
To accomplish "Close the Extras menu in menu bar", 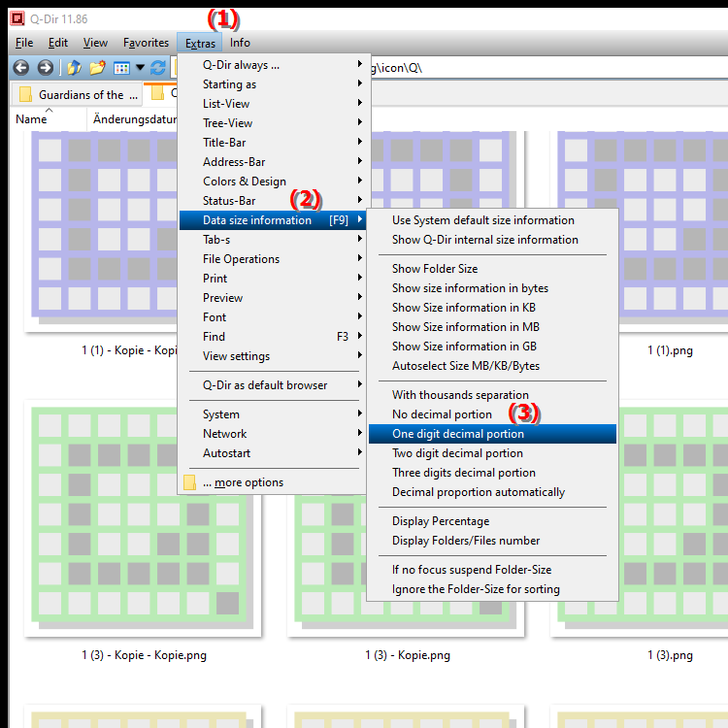I will point(200,43).
